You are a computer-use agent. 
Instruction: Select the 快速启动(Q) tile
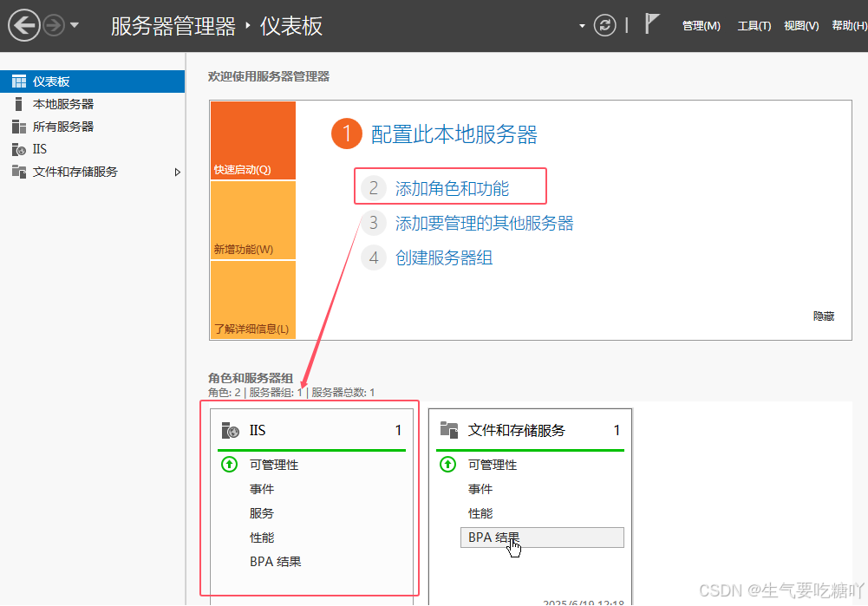253,140
